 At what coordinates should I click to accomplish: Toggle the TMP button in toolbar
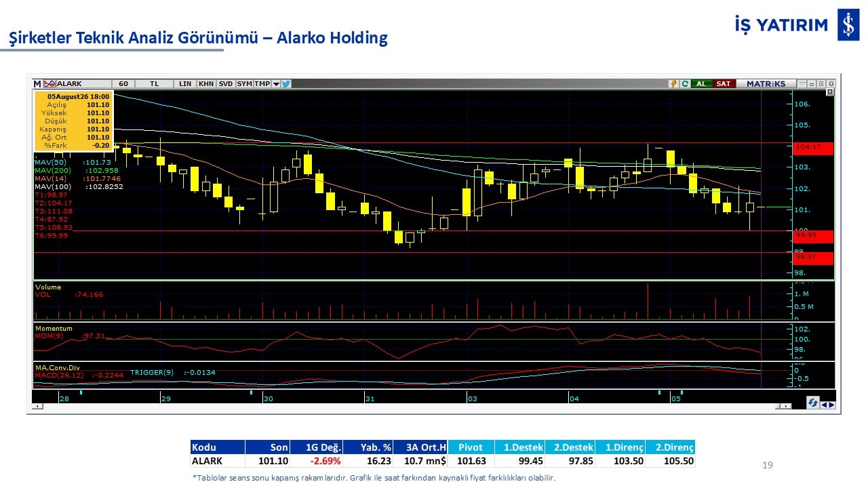click(262, 84)
